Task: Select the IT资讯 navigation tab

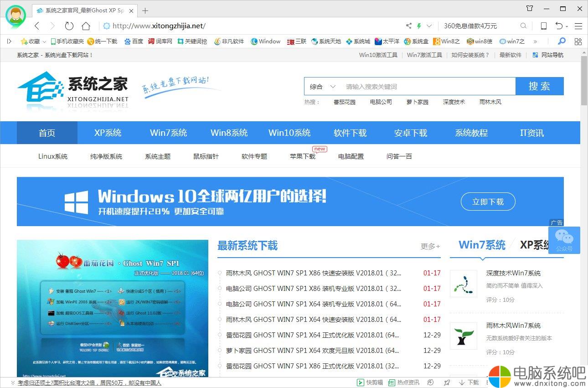Action: [532, 133]
